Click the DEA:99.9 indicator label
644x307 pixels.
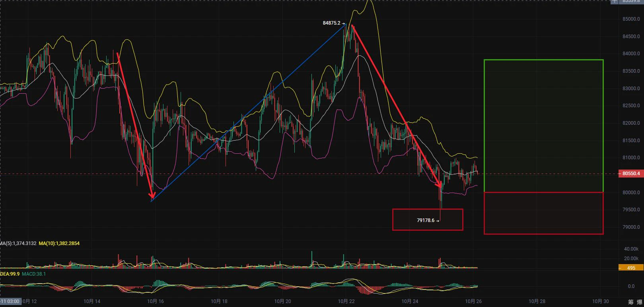point(10,274)
